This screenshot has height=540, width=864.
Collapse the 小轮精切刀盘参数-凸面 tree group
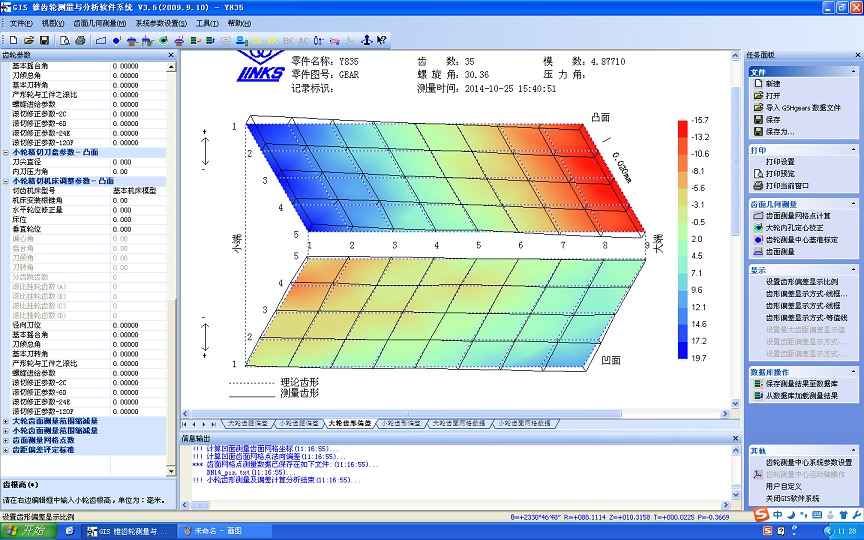point(6,153)
